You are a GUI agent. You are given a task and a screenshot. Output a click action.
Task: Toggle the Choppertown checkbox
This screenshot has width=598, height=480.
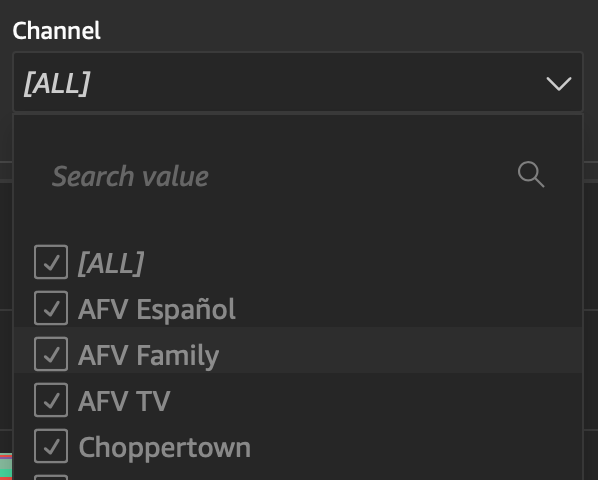(x=51, y=446)
